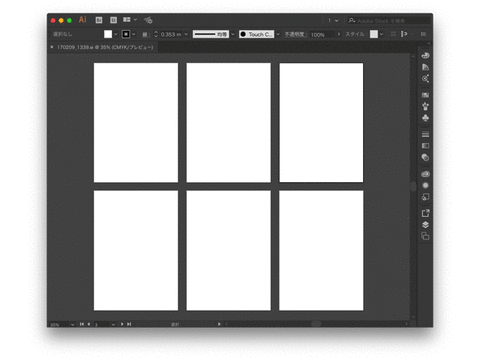Open the Graphic Styles panel icon

click(425, 197)
